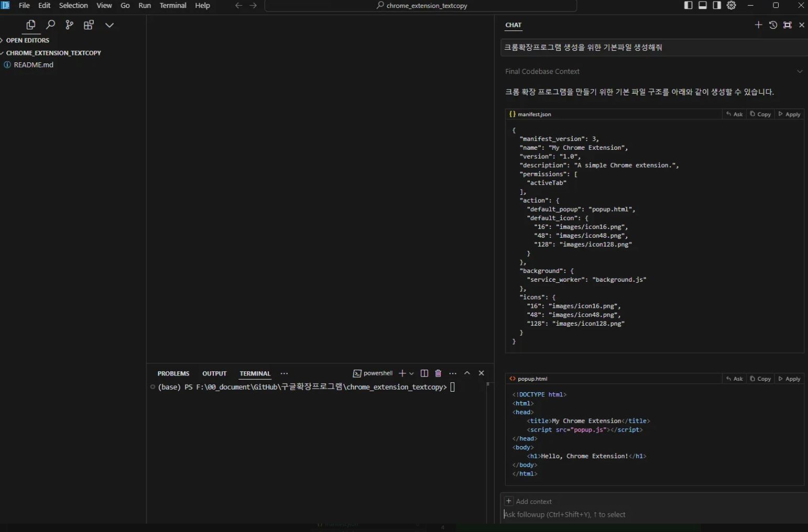Open the Source Control view icon

(x=69, y=25)
